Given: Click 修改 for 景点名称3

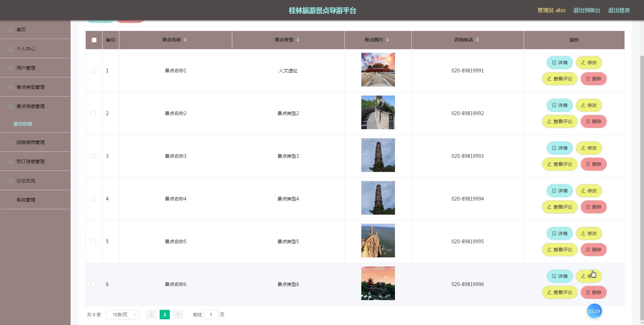Looking at the screenshot, I should (589, 148).
